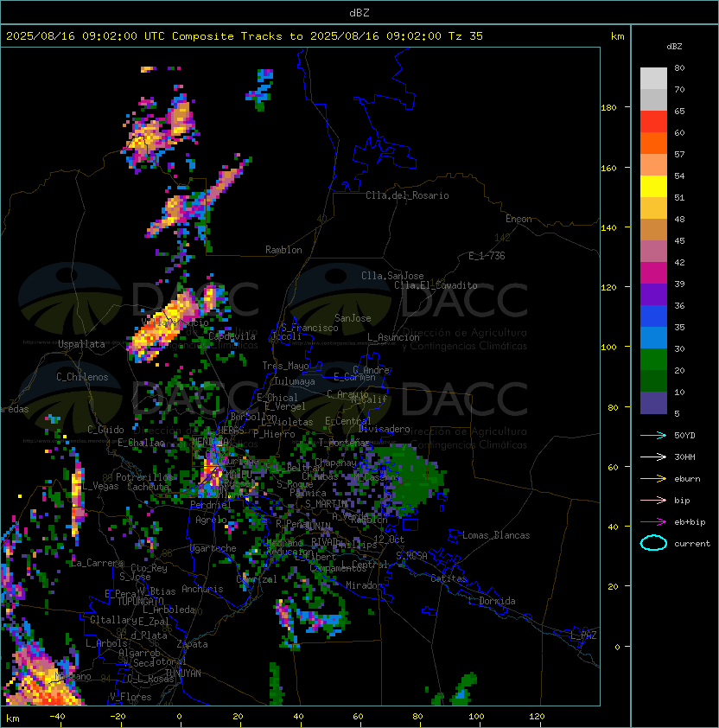
Task: Click the 'Encon' map label
Action: click(x=519, y=219)
